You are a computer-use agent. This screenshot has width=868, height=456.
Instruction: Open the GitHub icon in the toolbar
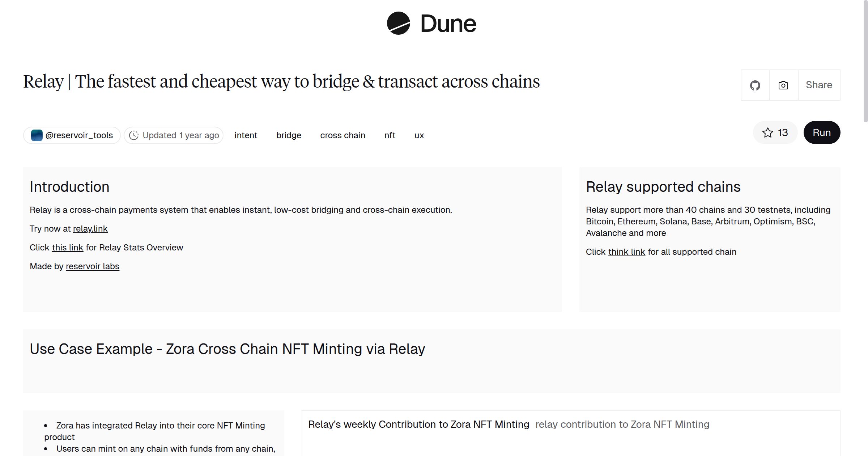(x=755, y=85)
